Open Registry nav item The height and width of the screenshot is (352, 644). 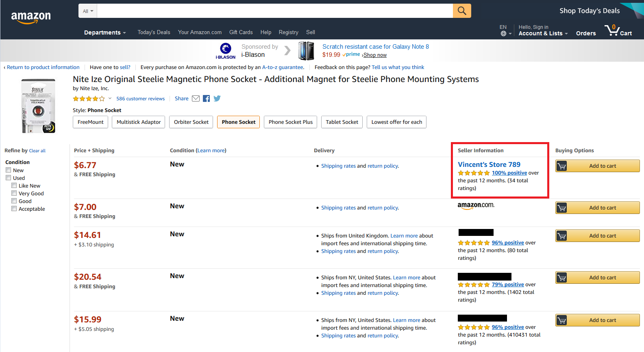click(x=288, y=32)
